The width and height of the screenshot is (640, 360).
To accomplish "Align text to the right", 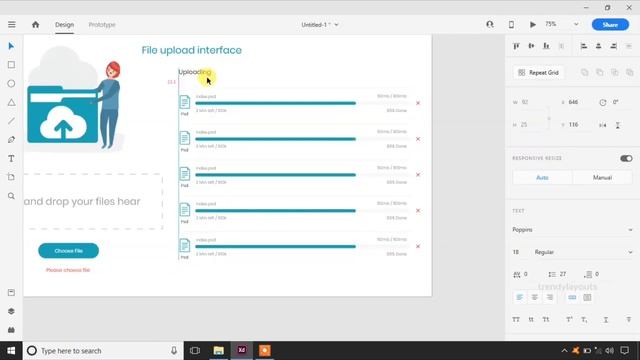I will click(549, 297).
